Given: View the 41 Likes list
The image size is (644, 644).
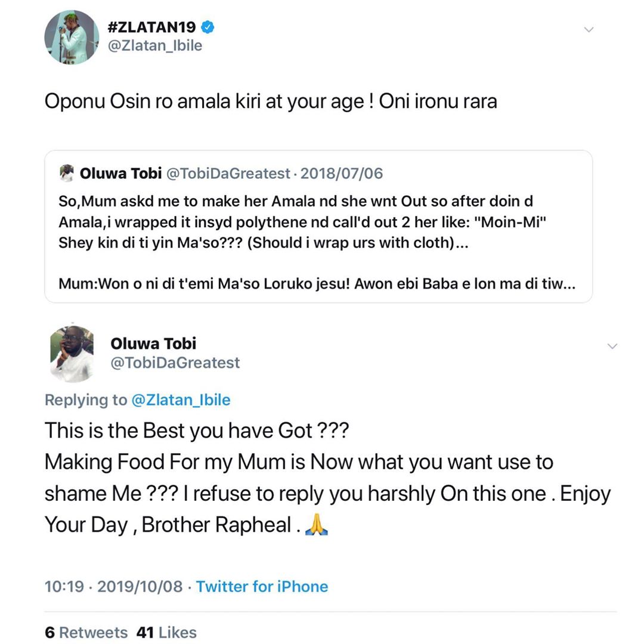Looking at the screenshot, I should 166,632.
